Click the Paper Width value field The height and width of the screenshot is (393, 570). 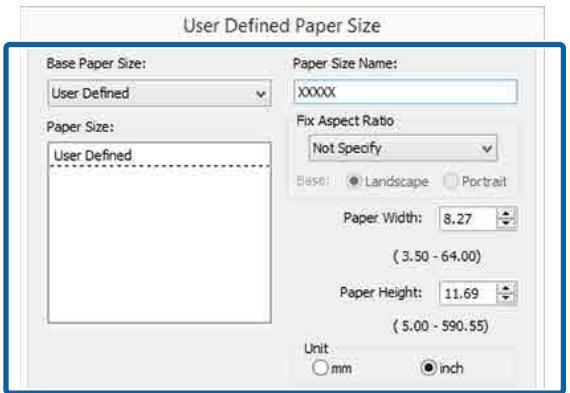pos(468,219)
